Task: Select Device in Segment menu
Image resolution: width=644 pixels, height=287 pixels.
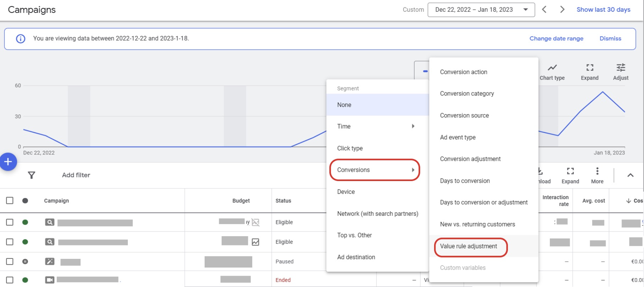Action: pos(346,192)
